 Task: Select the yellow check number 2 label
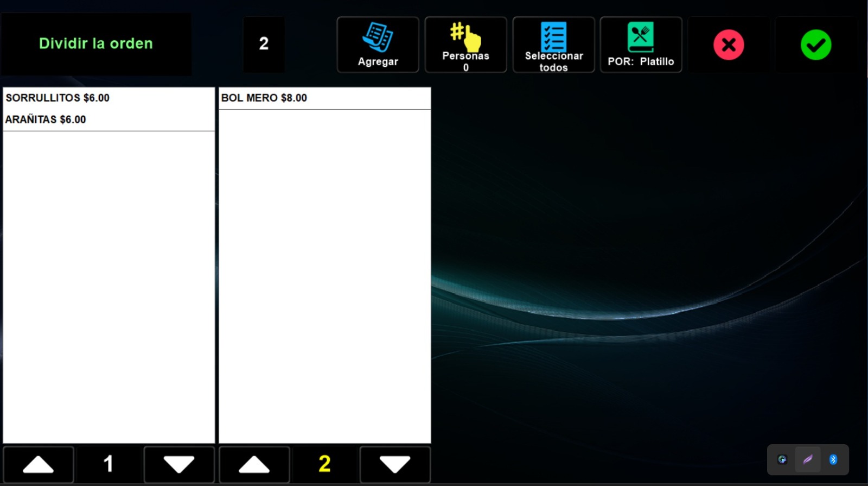pyautogui.click(x=324, y=464)
